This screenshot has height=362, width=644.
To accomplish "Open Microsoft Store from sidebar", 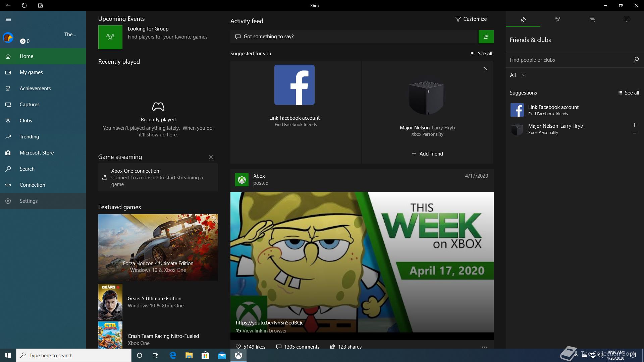I will [43, 153].
